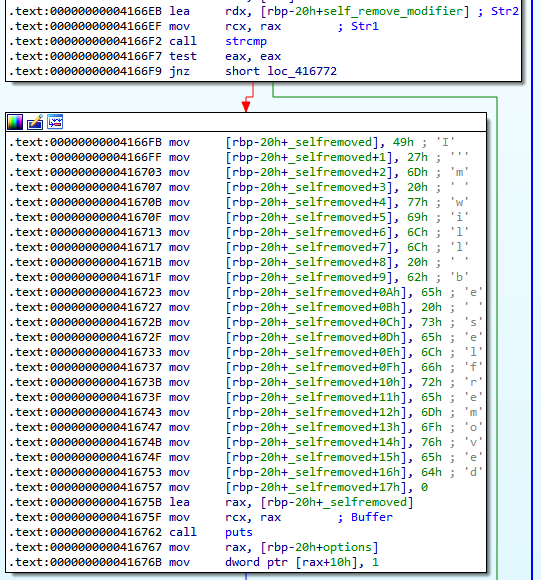Click address .text:000000000041676B
The height and width of the screenshot is (580, 541).
click(85, 562)
